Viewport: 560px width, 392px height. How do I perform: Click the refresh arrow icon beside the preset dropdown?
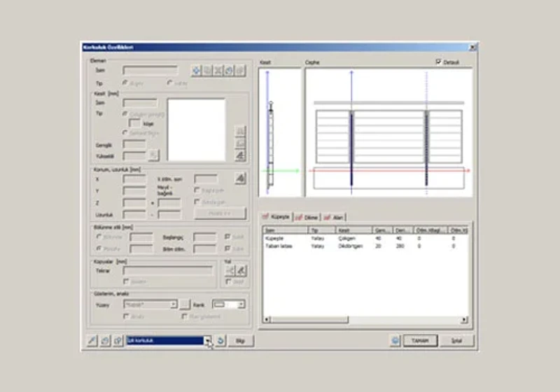[220, 341]
